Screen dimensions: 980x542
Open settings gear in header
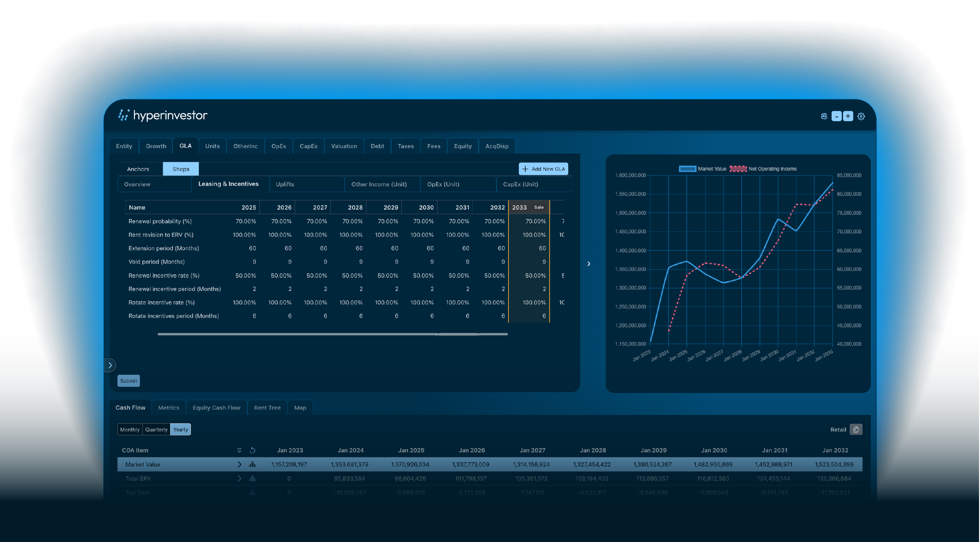point(861,116)
